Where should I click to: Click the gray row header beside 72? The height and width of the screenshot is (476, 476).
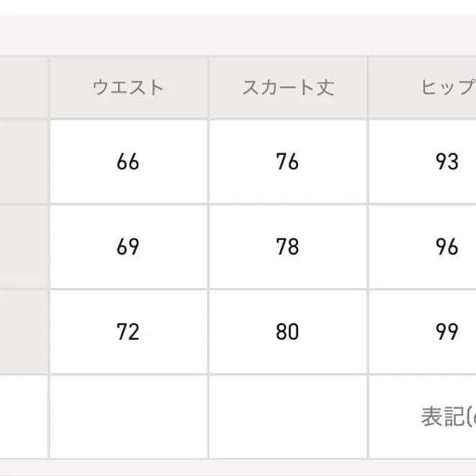(23, 332)
